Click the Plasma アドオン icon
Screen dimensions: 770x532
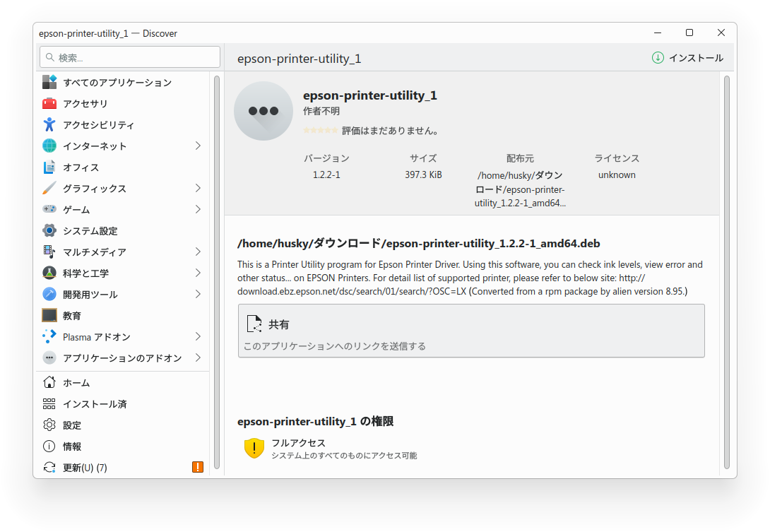pyautogui.click(x=49, y=336)
